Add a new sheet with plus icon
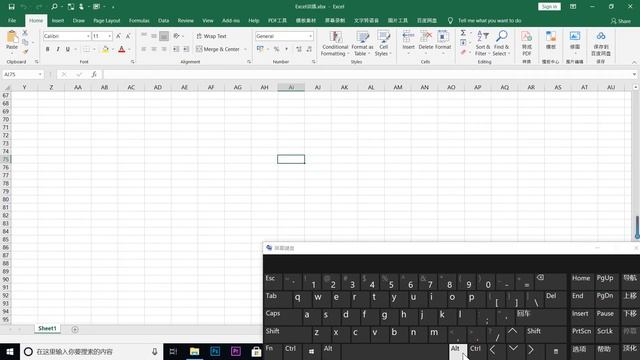640x360 pixels. (x=75, y=329)
